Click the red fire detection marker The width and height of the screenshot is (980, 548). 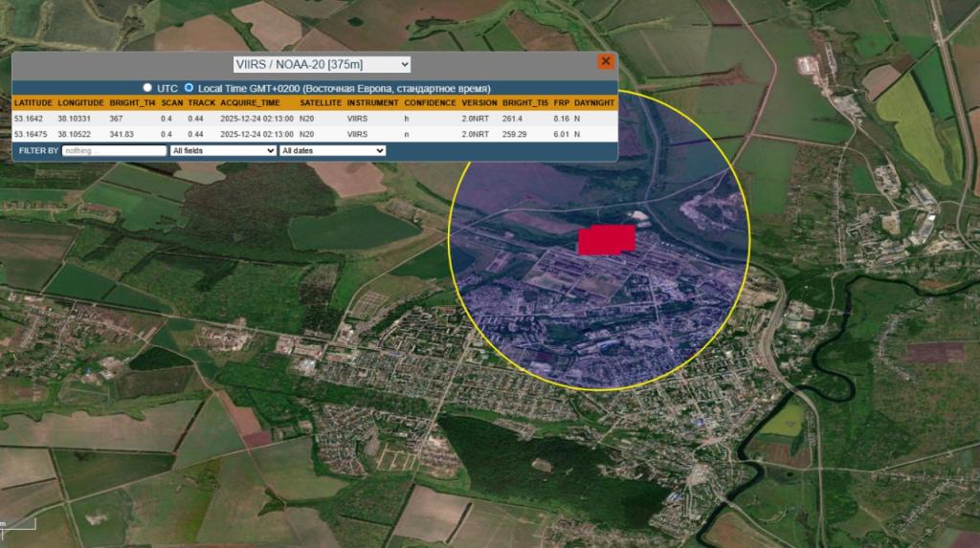click(x=607, y=239)
